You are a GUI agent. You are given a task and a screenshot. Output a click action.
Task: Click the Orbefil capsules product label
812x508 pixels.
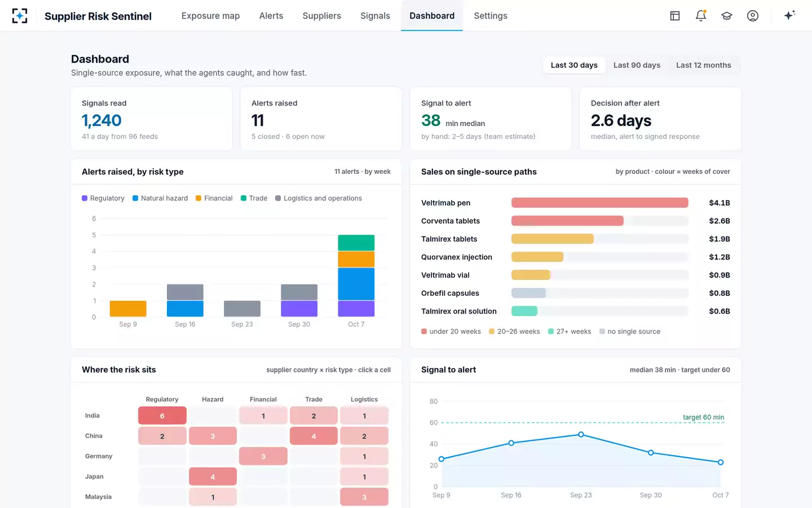[450, 293]
